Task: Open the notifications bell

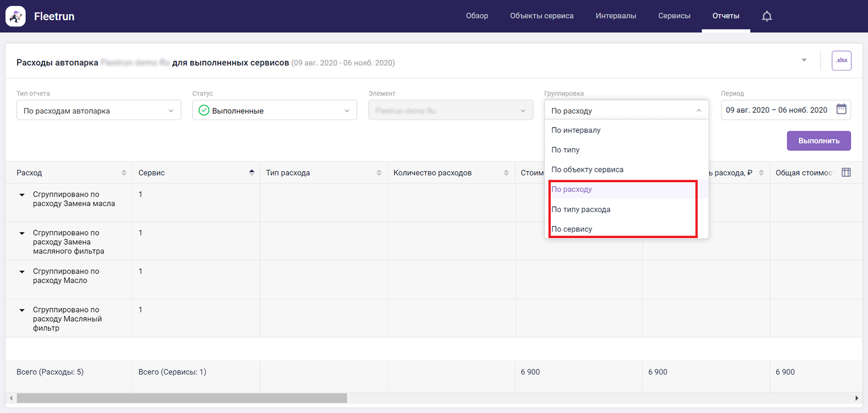Action: click(767, 16)
